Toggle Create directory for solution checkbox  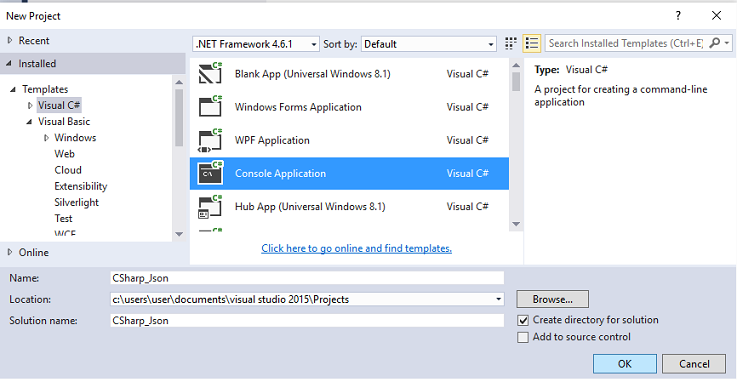click(x=523, y=320)
